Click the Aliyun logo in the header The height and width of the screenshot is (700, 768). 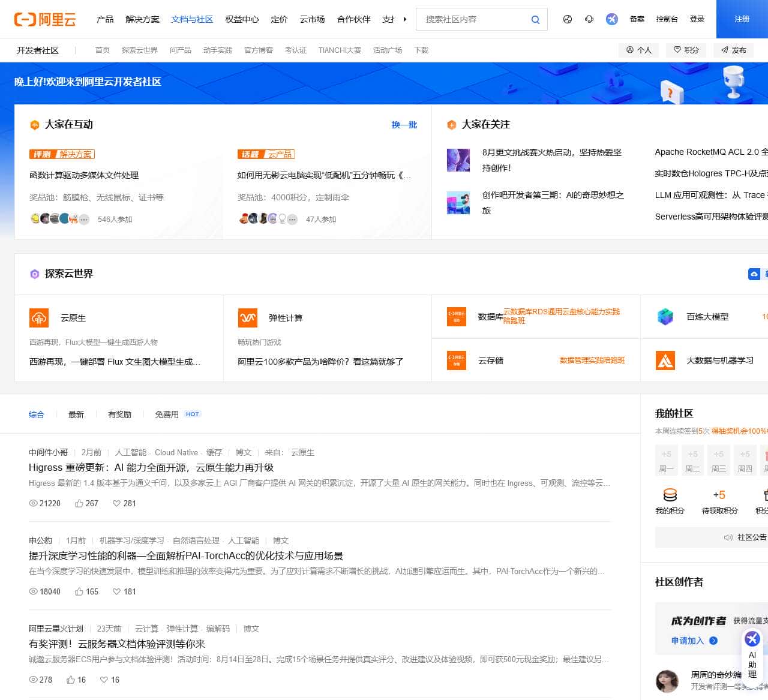coord(45,19)
